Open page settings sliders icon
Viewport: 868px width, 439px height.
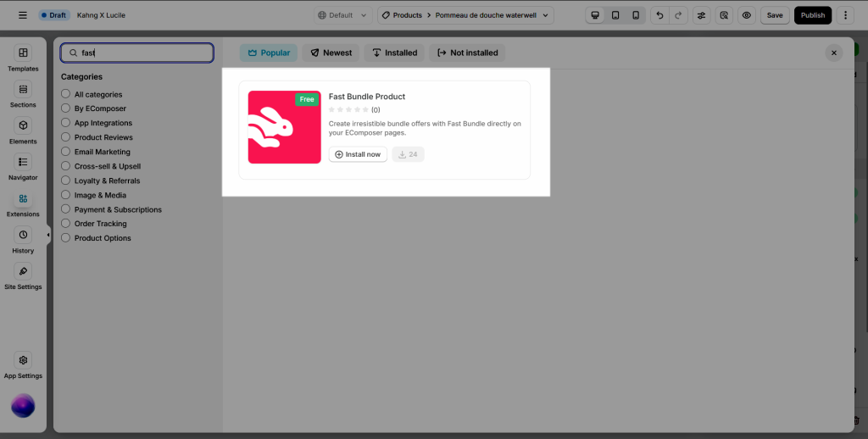coord(701,15)
